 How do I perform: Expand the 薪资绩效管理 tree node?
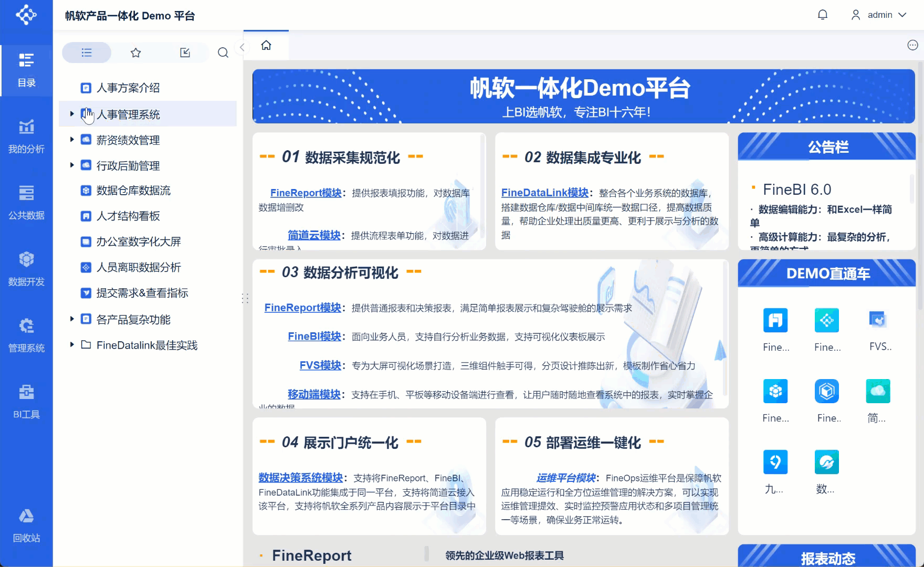coord(72,139)
